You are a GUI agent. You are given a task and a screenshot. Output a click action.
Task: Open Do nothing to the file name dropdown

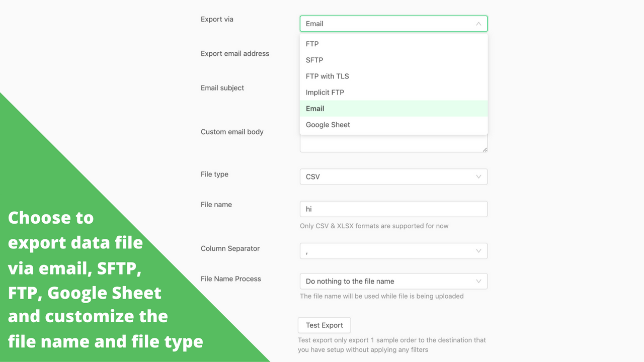(393, 281)
